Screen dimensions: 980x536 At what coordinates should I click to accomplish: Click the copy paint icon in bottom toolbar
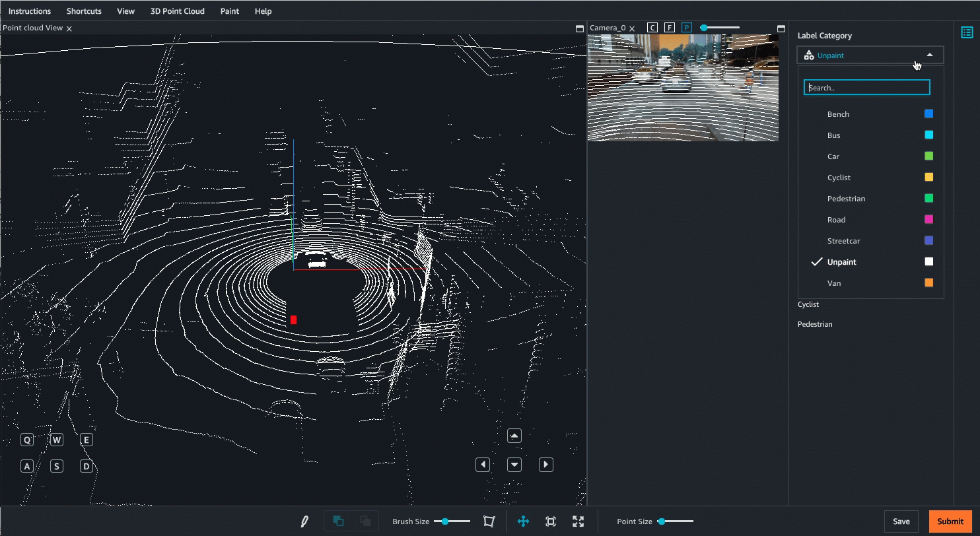pyautogui.click(x=337, y=521)
